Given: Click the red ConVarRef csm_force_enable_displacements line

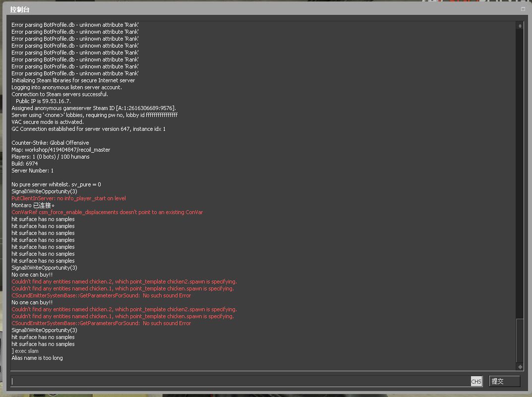Looking at the screenshot, I should [x=107, y=212].
